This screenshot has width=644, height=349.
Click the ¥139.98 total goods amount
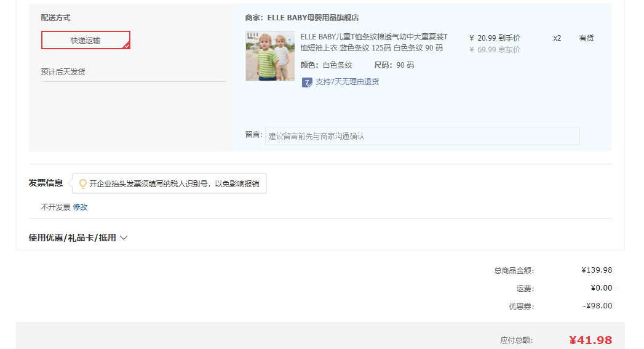click(x=596, y=270)
